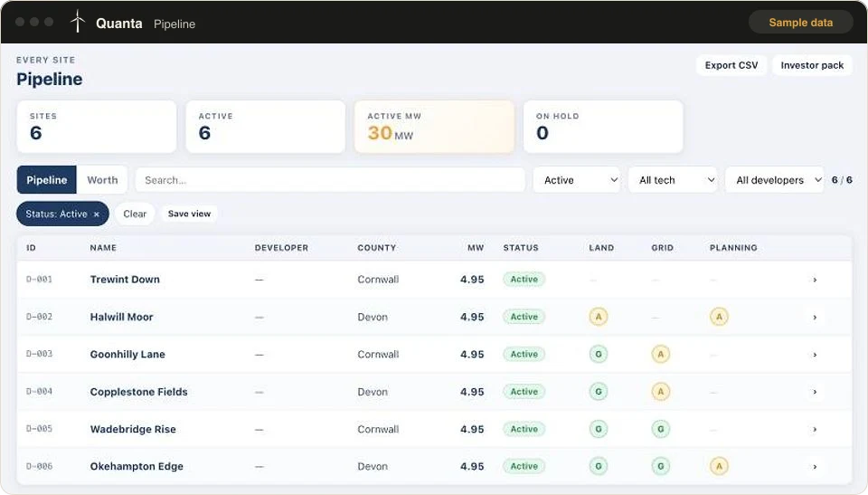
Task: Open the All tech dropdown
Action: 673,180
